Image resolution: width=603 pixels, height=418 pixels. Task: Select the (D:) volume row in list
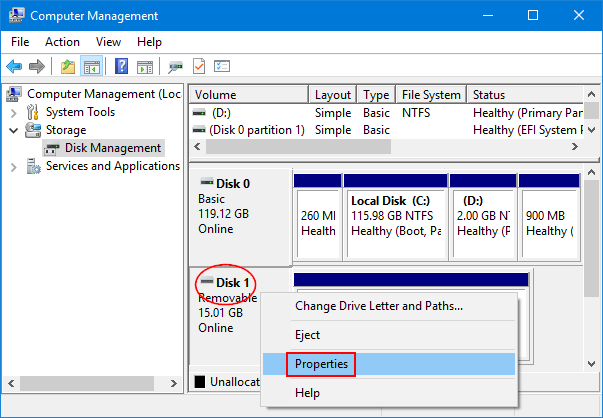tap(387, 113)
